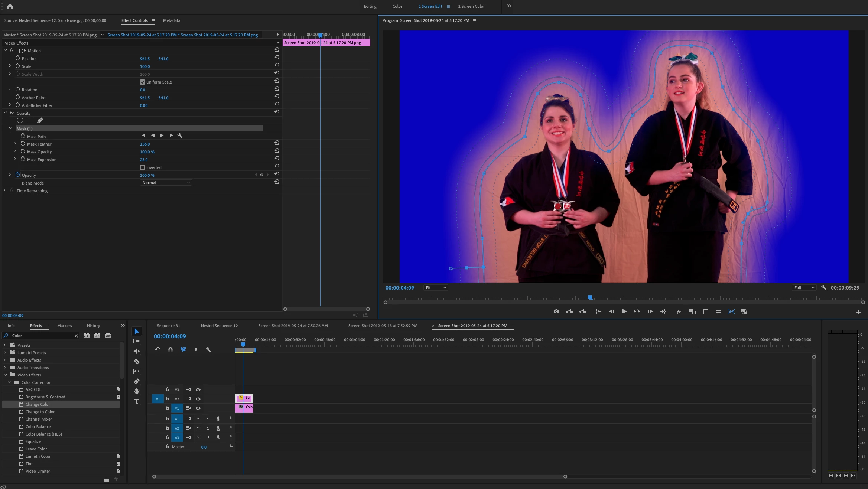Hide track V2 with eye icon

[198, 399]
